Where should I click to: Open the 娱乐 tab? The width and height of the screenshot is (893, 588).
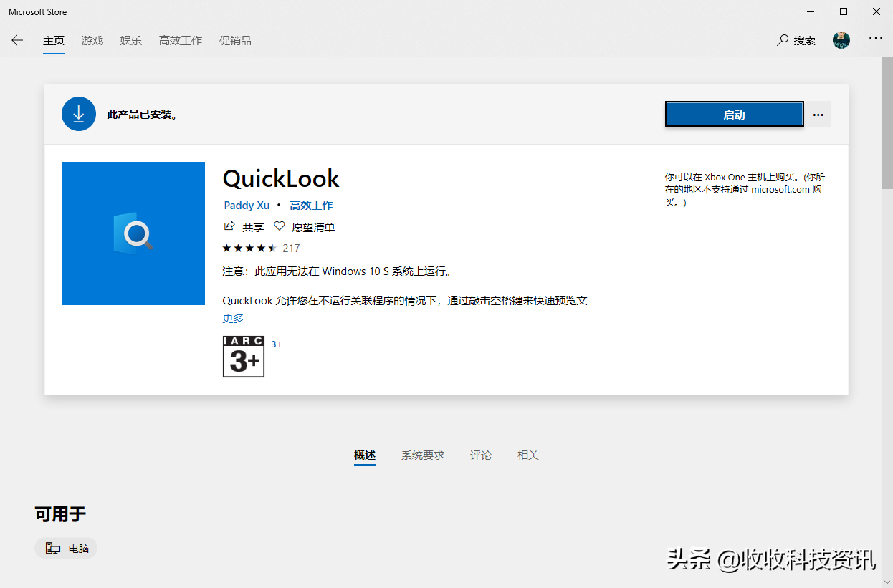pyautogui.click(x=131, y=41)
